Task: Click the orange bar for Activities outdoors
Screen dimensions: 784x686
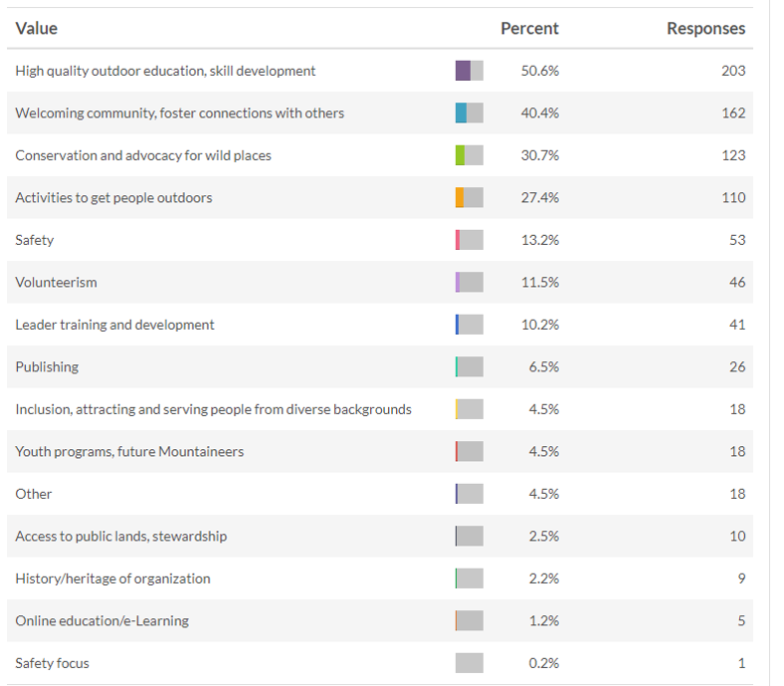Action: 460,198
